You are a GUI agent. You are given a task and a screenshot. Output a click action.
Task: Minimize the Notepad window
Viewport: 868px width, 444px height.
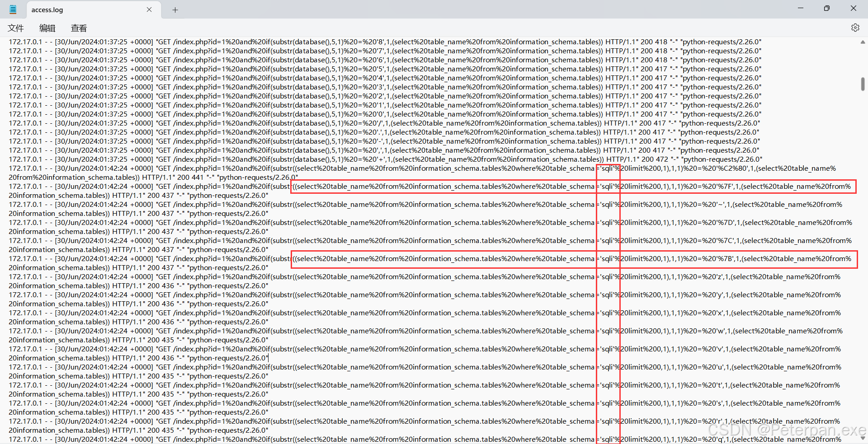point(801,8)
